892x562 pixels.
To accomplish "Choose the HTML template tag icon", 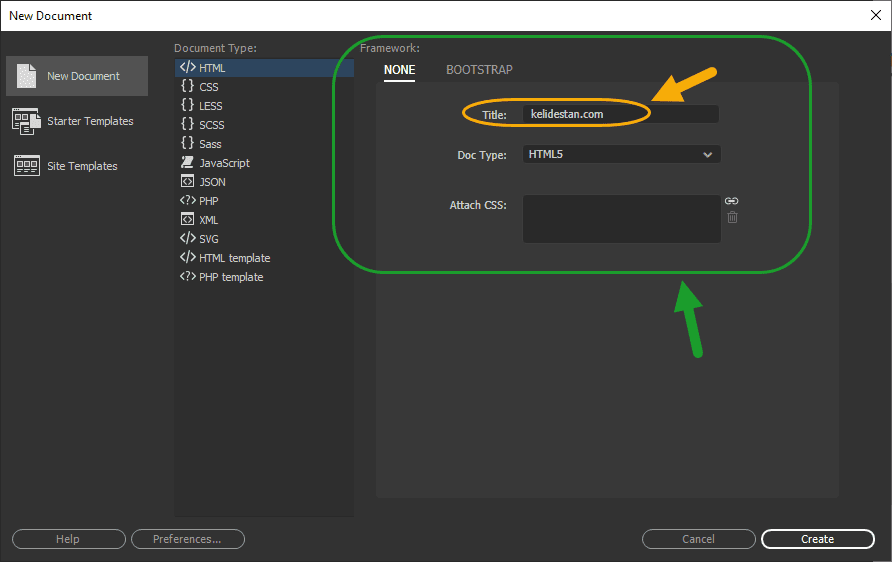I will tap(187, 257).
